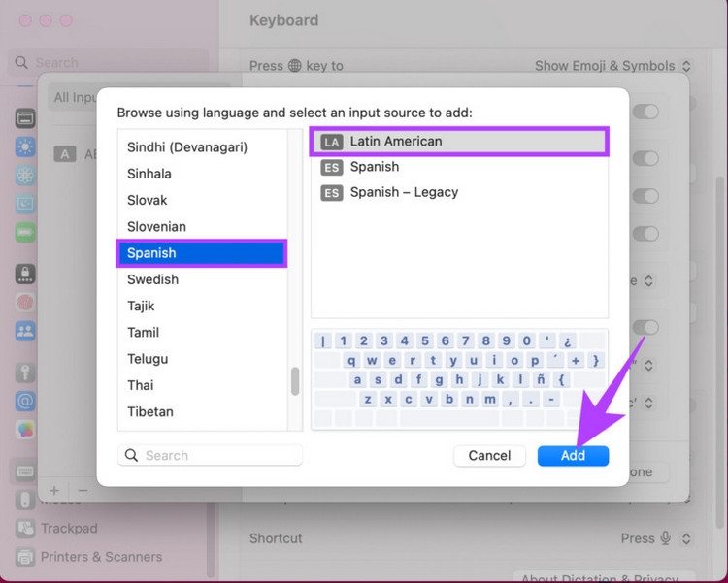
Task: Select the Latin American input source
Action: pos(459,142)
